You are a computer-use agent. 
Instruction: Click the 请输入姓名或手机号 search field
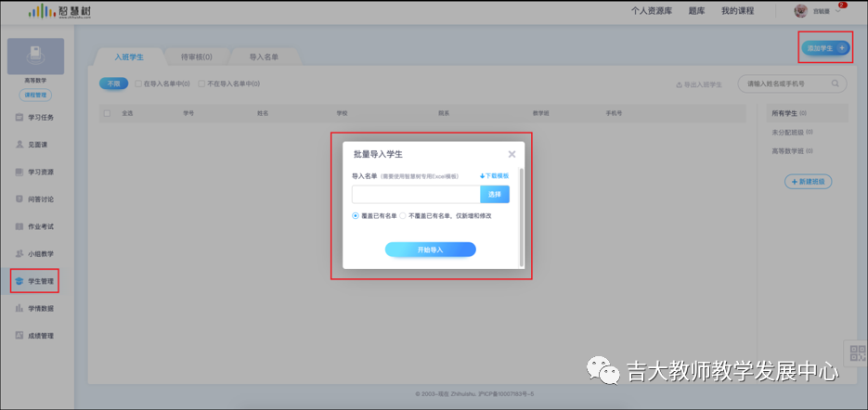(x=786, y=84)
